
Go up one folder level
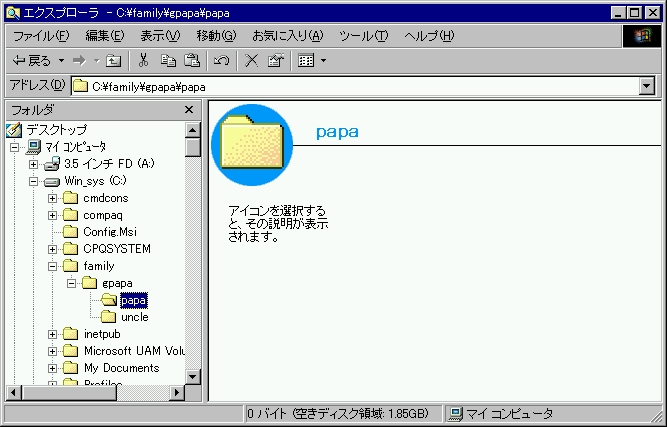(114, 61)
